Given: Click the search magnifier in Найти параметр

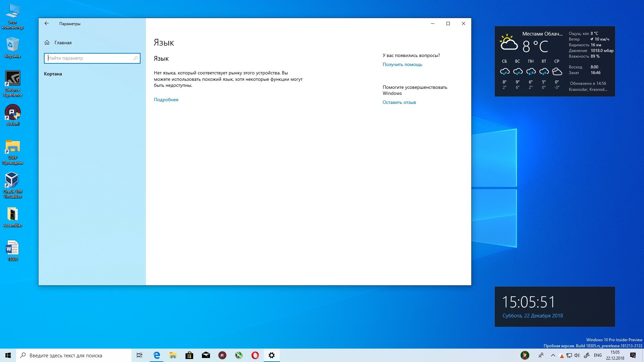Looking at the screenshot, I should pos(136,58).
